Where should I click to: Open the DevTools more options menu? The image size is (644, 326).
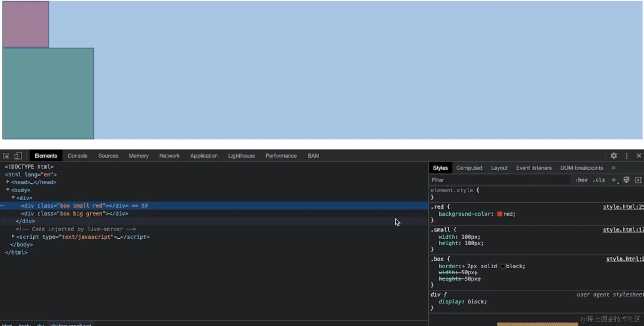tap(626, 156)
